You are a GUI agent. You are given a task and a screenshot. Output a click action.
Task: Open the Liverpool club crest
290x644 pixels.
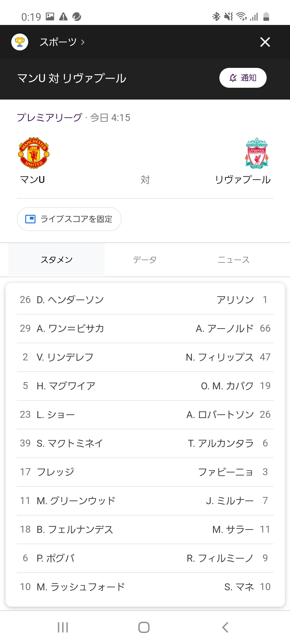click(256, 153)
